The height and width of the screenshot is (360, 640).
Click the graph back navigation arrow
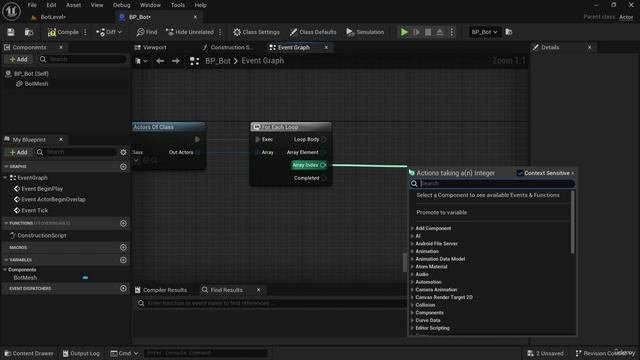[x=160, y=61]
